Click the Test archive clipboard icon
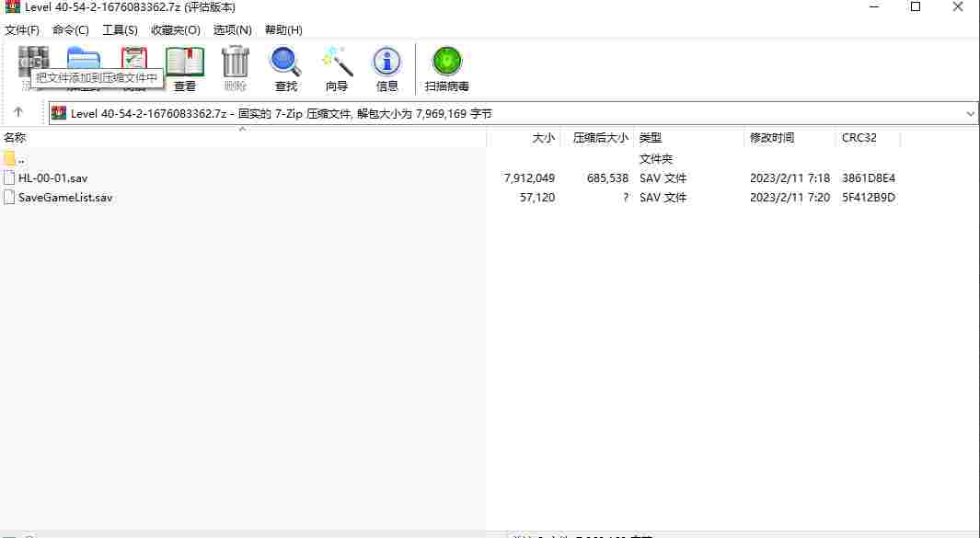The height and width of the screenshot is (538, 980). (133, 61)
